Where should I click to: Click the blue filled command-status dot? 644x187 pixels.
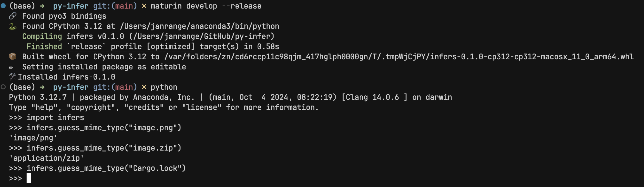3,6
